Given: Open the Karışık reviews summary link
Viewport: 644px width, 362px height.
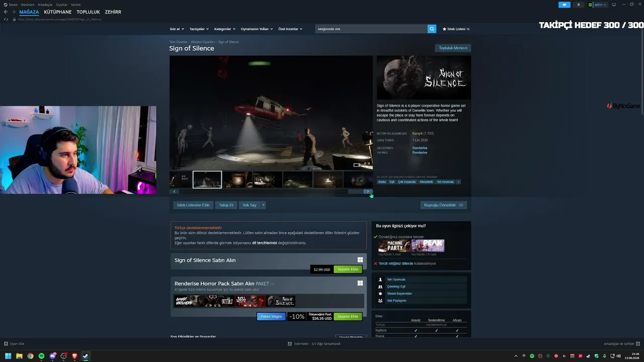Looking at the screenshot, I should click(423, 133).
